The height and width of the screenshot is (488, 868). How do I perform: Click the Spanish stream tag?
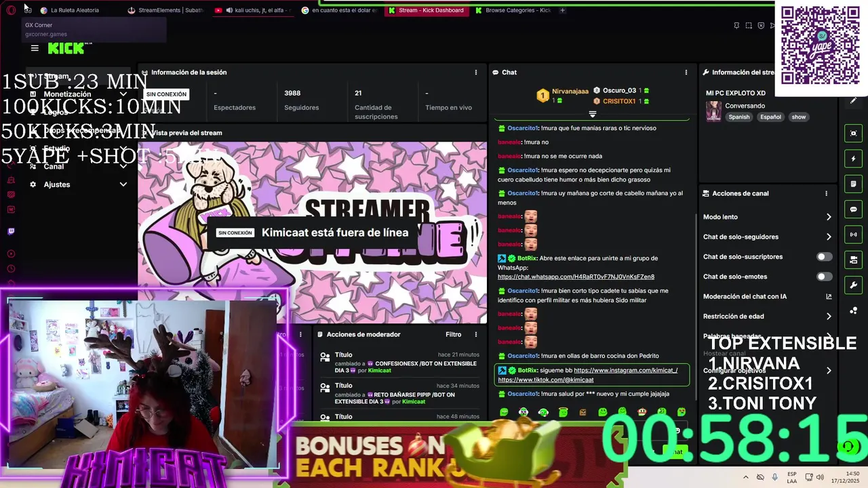pyautogui.click(x=739, y=117)
